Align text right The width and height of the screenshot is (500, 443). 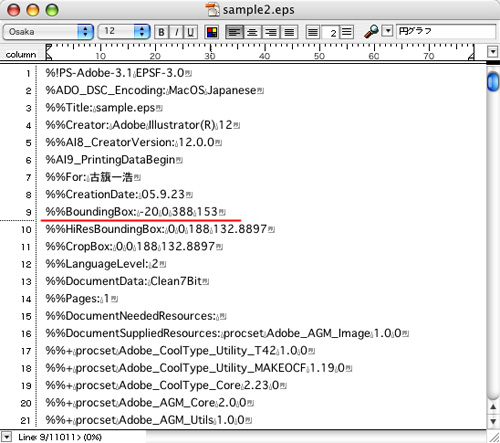(271, 32)
